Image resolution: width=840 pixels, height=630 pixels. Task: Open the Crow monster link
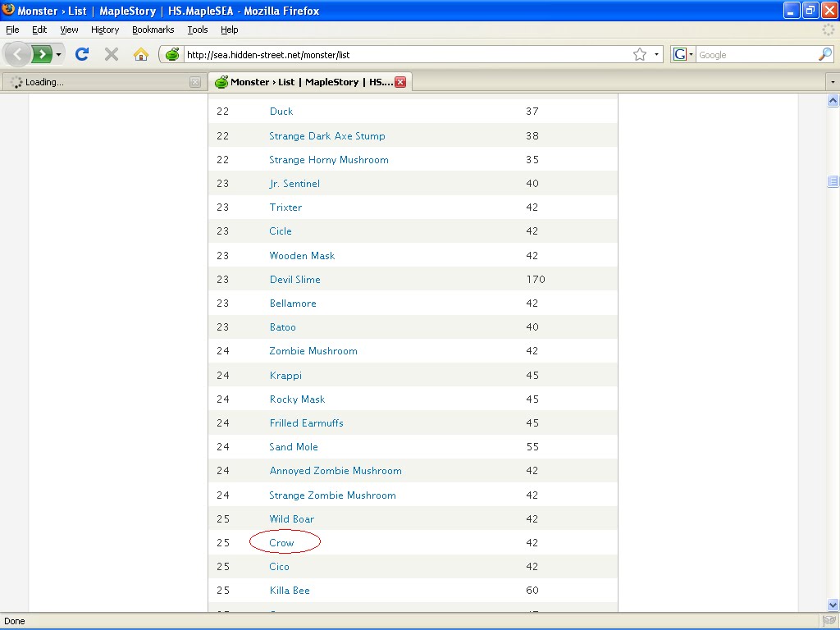pos(282,543)
